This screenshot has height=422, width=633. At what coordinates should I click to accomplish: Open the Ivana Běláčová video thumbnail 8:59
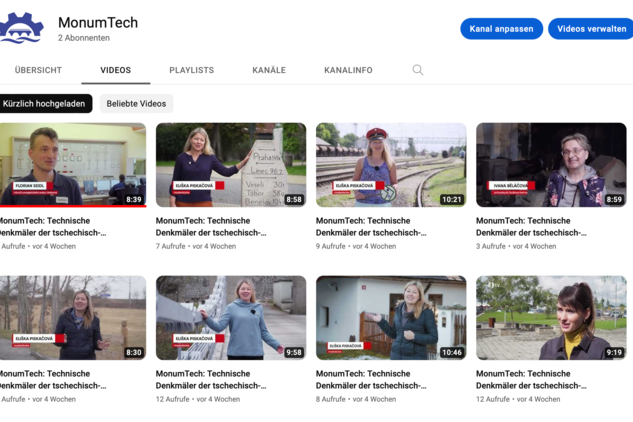(551, 165)
